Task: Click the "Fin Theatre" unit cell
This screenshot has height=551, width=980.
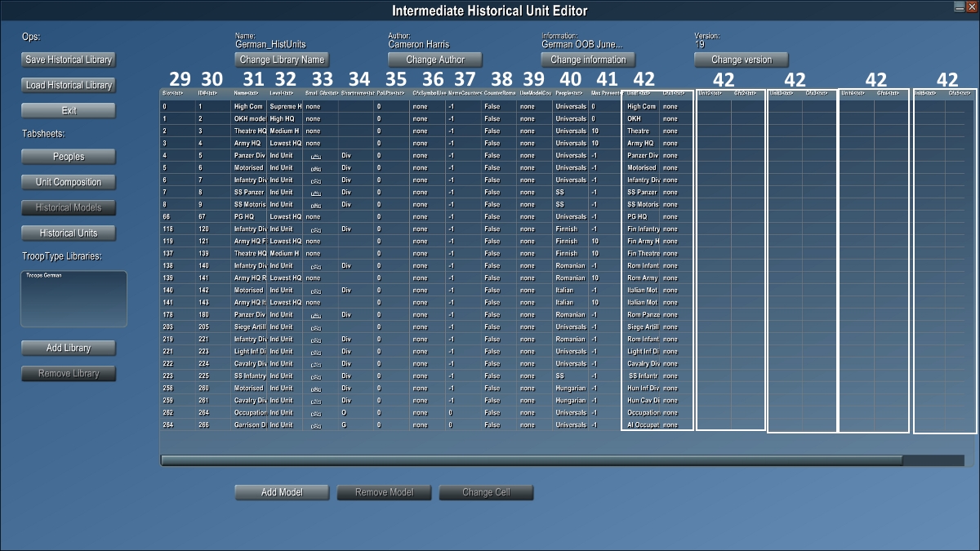Action: pos(643,254)
